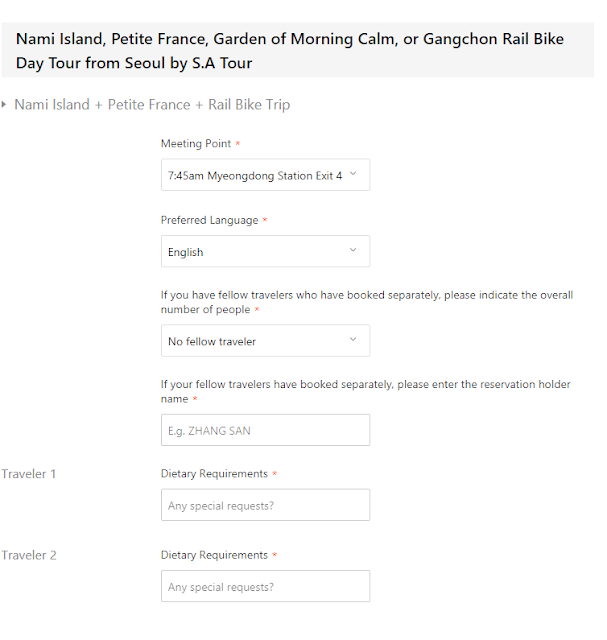Click the reservation holder name question text

[x=365, y=391]
